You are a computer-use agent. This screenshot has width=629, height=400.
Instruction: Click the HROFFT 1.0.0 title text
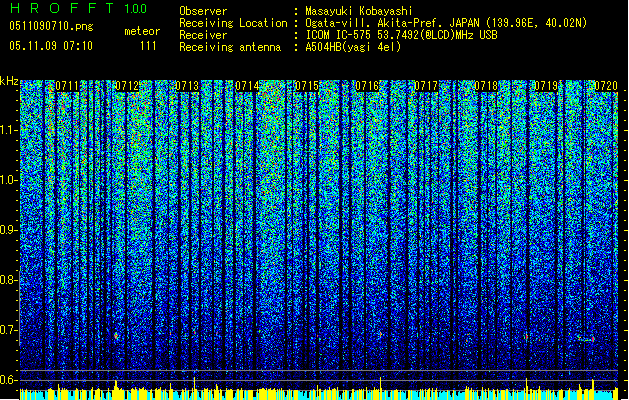79,8
